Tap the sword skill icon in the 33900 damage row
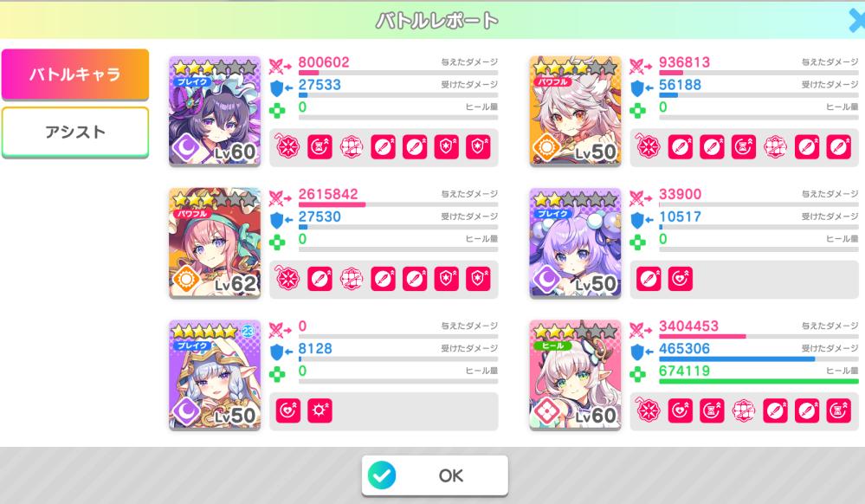865x504 pixels. 649,279
